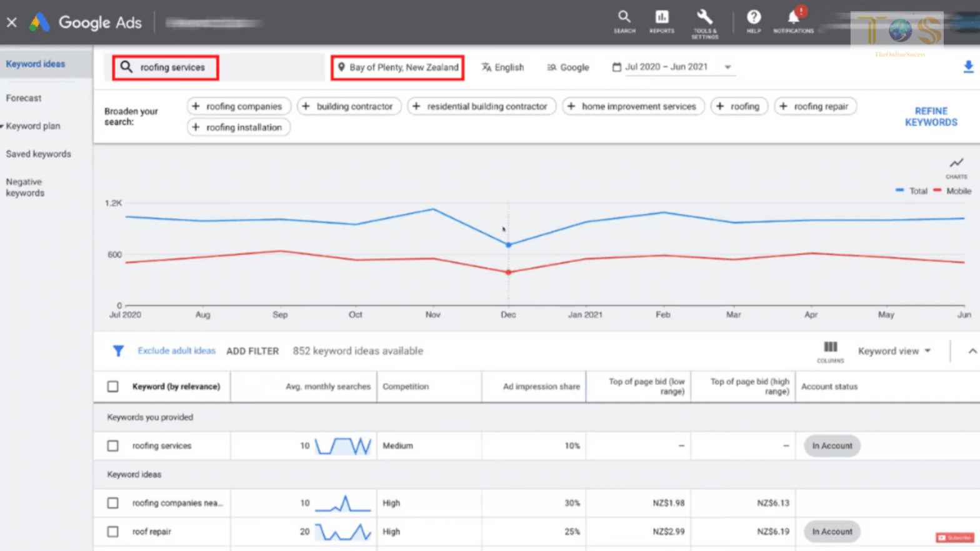Click 'In Account' badge for roof repair

(x=832, y=532)
